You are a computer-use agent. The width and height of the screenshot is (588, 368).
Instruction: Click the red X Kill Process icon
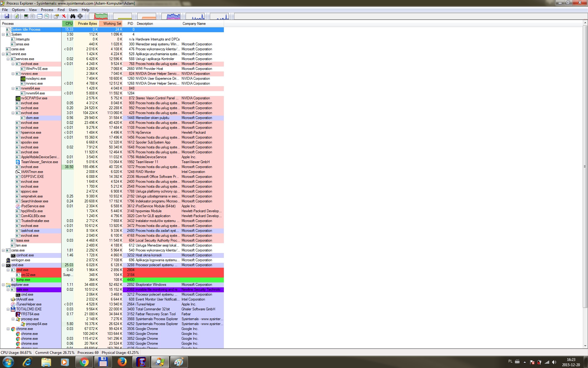click(x=64, y=16)
